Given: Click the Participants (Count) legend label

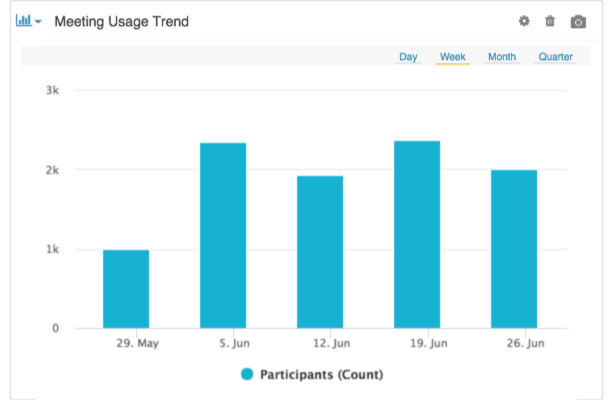Looking at the screenshot, I should (321, 375).
